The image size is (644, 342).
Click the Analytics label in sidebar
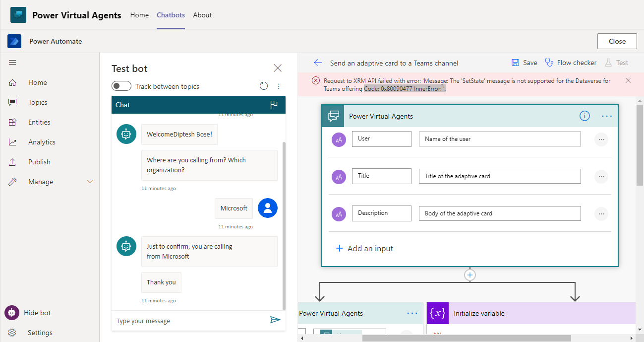(x=42, y=142)
